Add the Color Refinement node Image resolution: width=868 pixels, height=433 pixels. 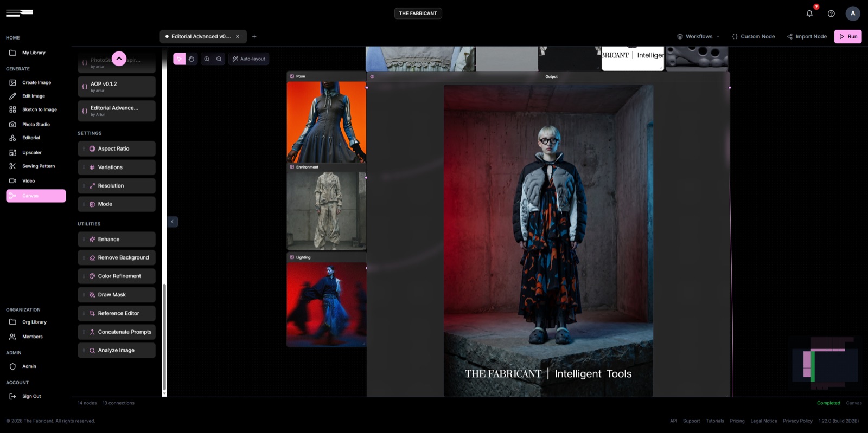[x=117, y=276]
